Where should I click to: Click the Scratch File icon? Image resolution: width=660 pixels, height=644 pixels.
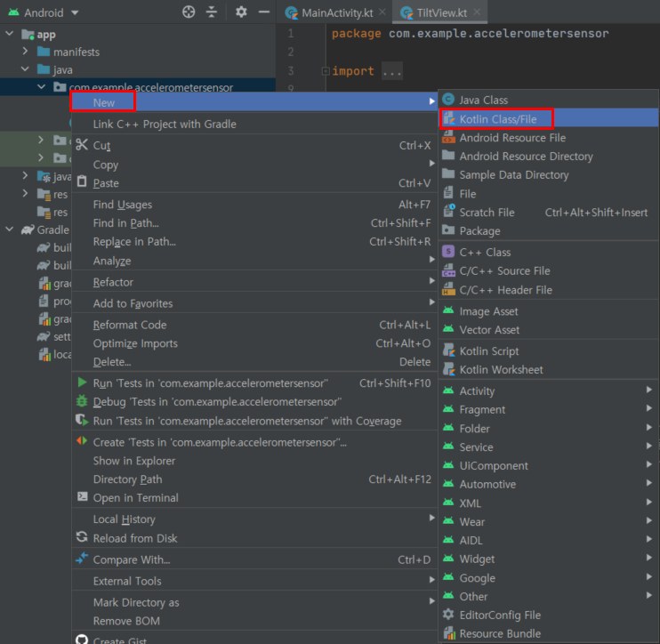pyautogui.click(x=448, y=211)
